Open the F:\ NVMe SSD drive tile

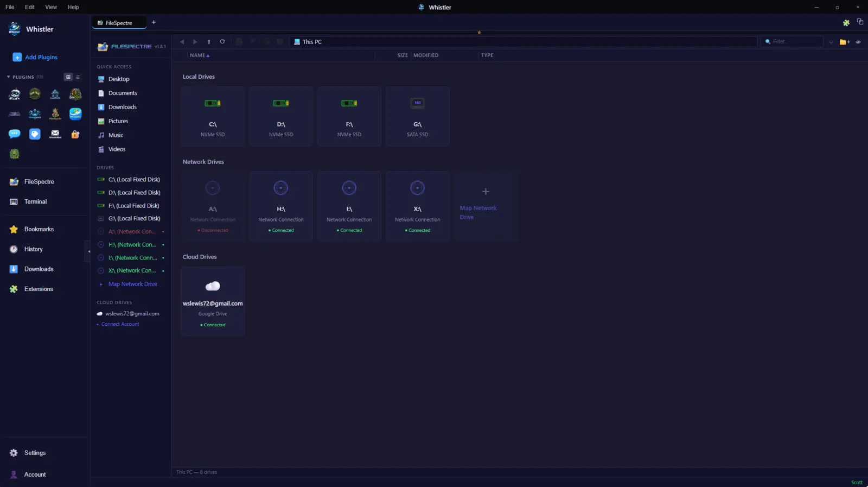click(x=349, y=116)
